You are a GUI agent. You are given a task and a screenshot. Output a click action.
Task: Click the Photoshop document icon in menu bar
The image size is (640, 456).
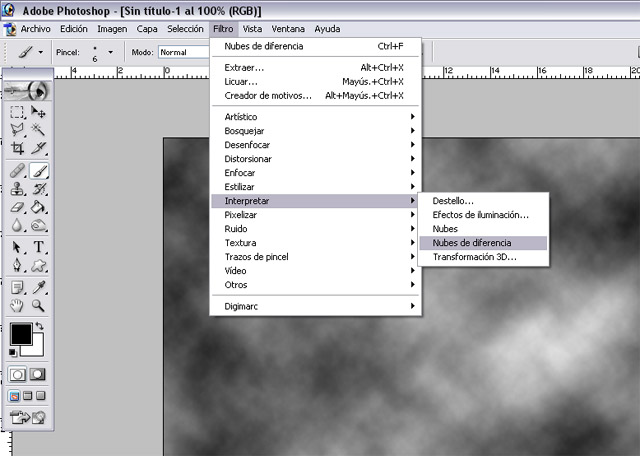coord(9,29)
